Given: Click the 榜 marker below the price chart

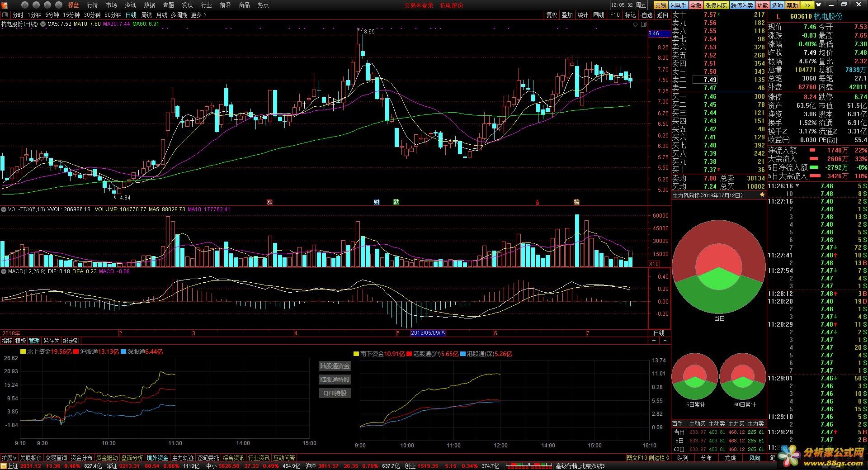Looking at the screenshot, I should [x=576, y=202].
